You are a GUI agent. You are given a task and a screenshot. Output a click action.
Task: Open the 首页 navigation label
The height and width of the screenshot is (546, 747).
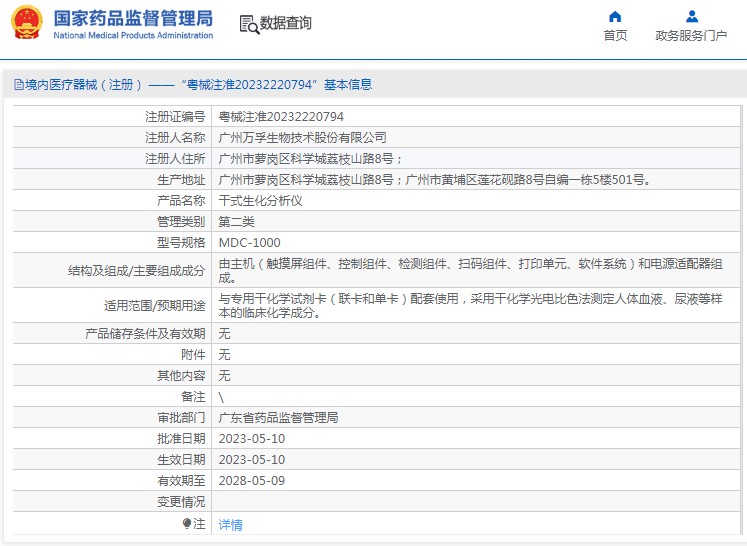615,36
